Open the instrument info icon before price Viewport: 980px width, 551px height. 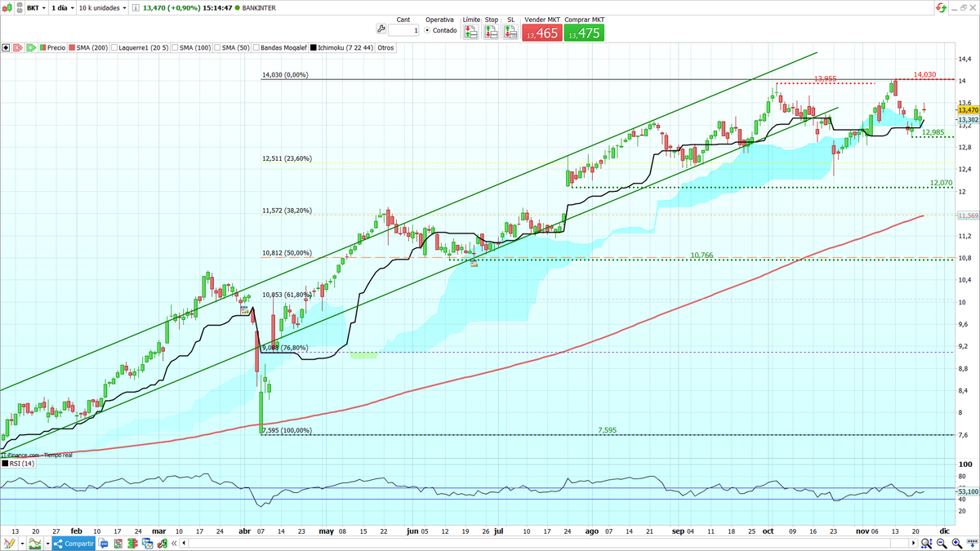click(x=136, y=8)
